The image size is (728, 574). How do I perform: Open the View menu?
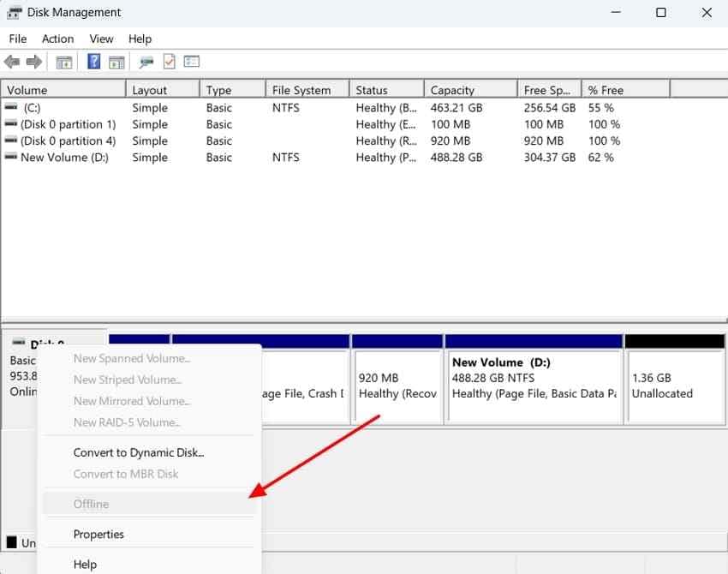coord(101,39)
